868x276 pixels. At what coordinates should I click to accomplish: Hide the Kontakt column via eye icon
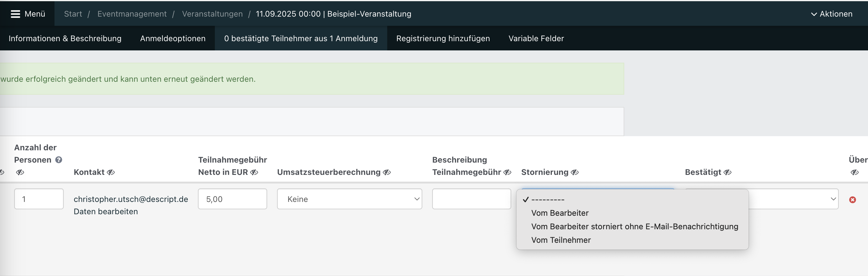(111, 172)
